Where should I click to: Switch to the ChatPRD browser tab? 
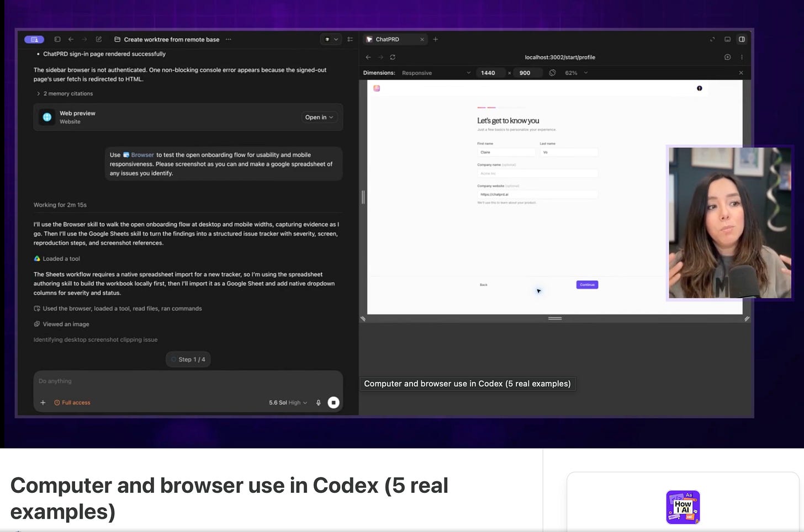point(394,39)
